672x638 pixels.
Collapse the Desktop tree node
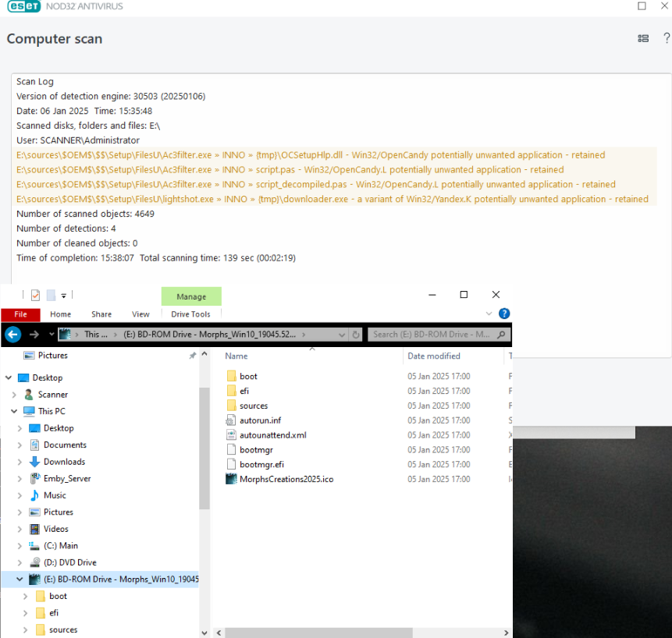9,377
